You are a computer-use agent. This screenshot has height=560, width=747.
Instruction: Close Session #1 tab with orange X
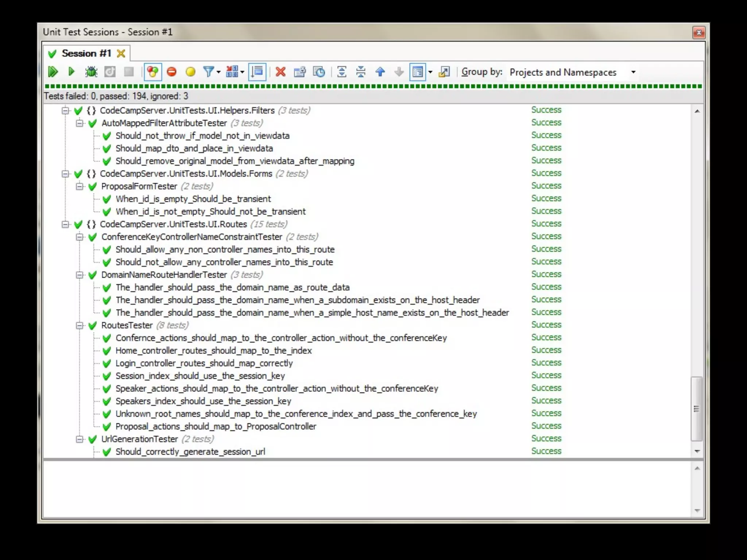(x=121, y=54)
